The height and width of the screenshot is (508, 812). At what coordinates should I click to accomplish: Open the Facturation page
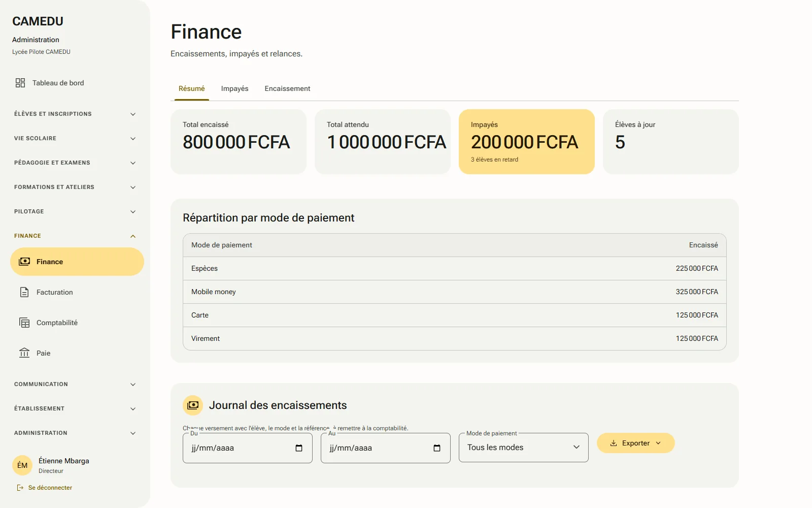tap(77, 292)
